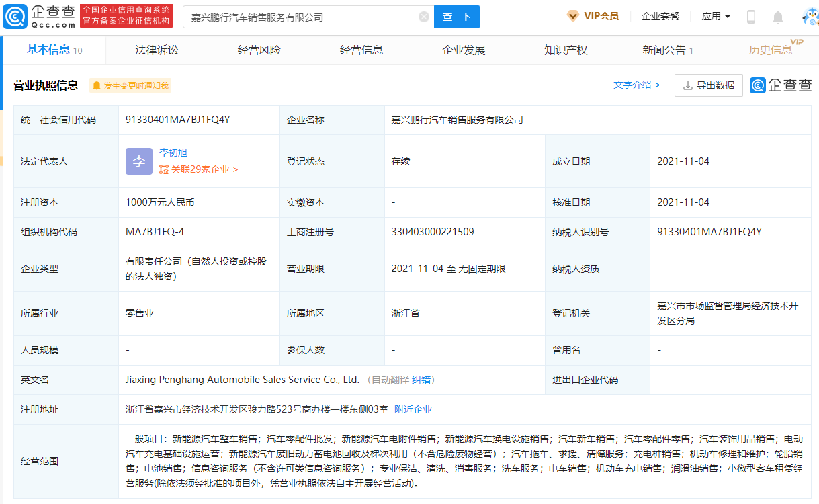This screenshot has height=504, width=819.
Task: Click the 营业期限 value 2021-11-04 至 无固定期限
Action: pyautogui.click(x=449, y=269)
